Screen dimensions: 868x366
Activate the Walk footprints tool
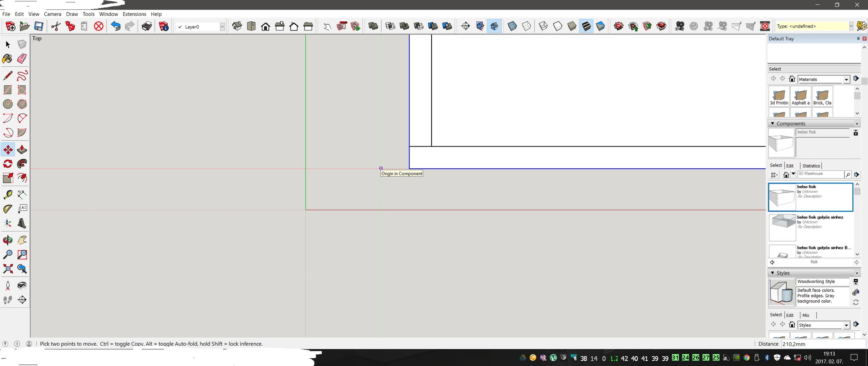8,300
